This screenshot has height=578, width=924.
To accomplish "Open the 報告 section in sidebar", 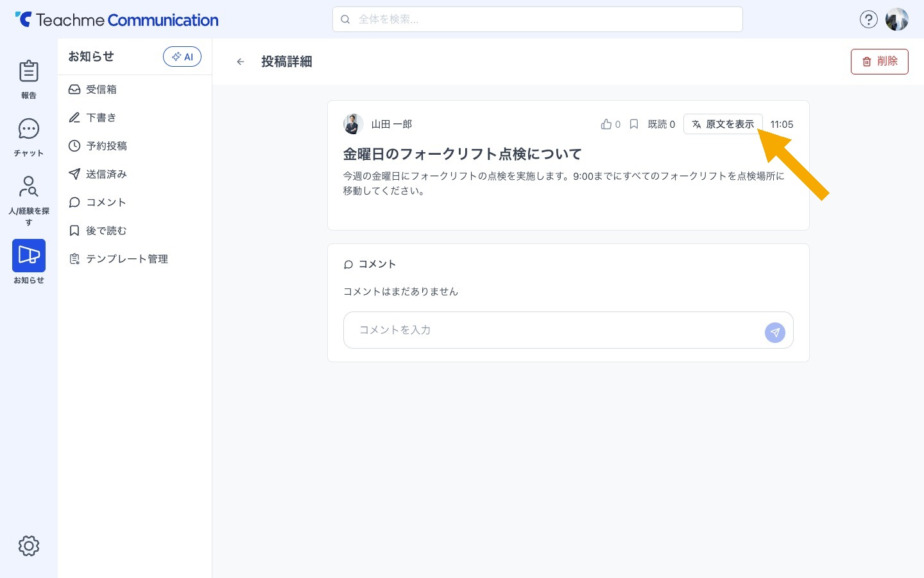I will (29, 79).
